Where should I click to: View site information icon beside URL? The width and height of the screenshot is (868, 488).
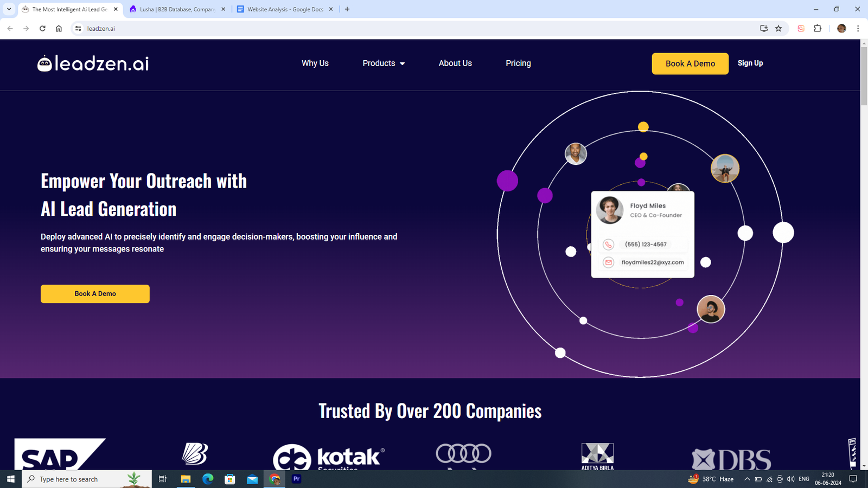(78, 29)
